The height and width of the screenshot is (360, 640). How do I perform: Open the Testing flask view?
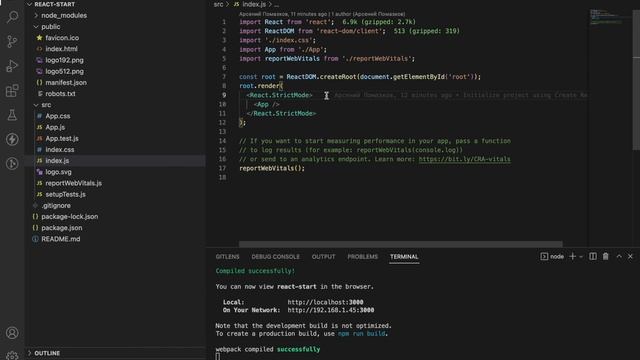12,115
